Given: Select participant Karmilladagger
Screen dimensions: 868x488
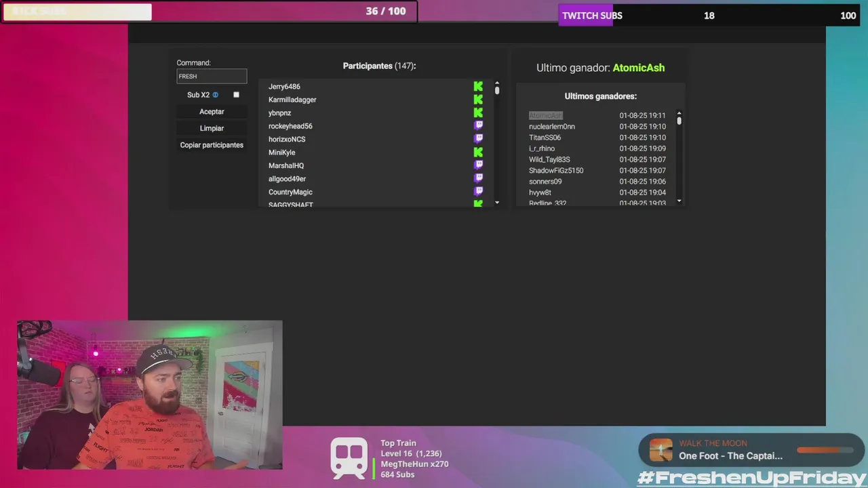Looking at the screenshot, I should [x=292, y=100].
